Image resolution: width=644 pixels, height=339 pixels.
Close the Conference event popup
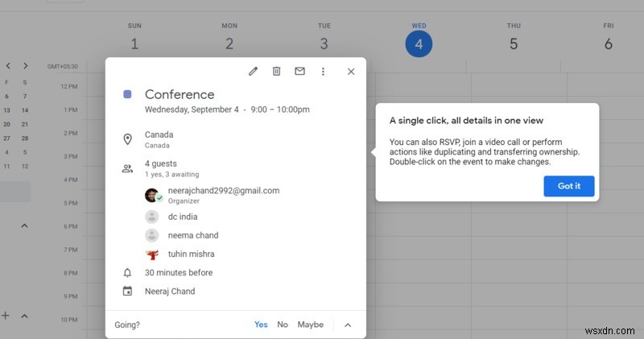click(351, 72)
